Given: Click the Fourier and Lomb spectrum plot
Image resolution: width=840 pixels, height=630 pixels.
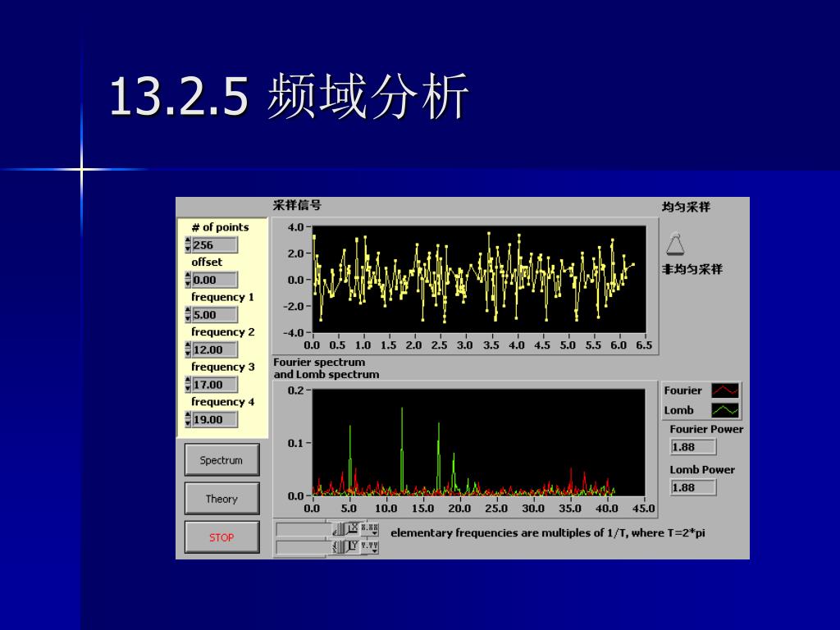Looking at the screenshot, I should [x=479, y=442].
